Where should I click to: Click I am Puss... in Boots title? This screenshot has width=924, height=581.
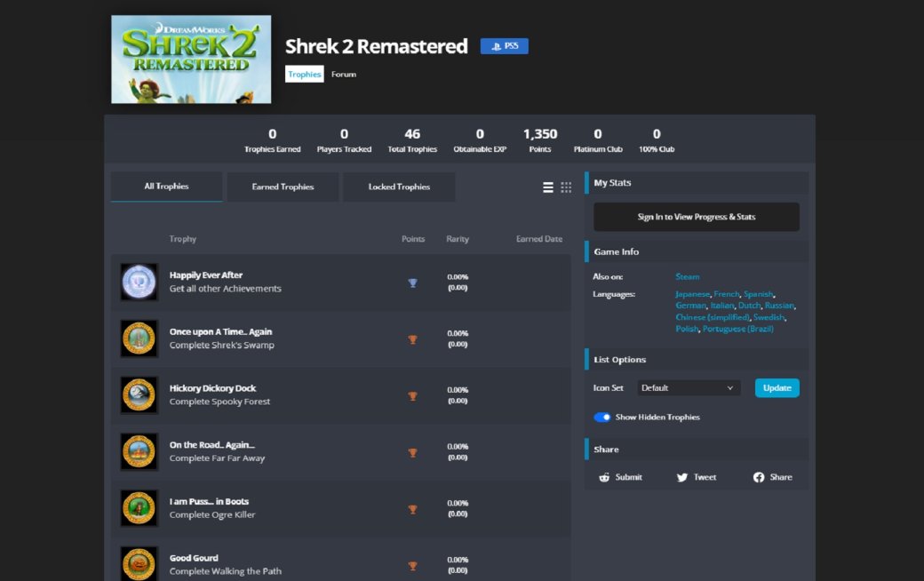point(209,501)
